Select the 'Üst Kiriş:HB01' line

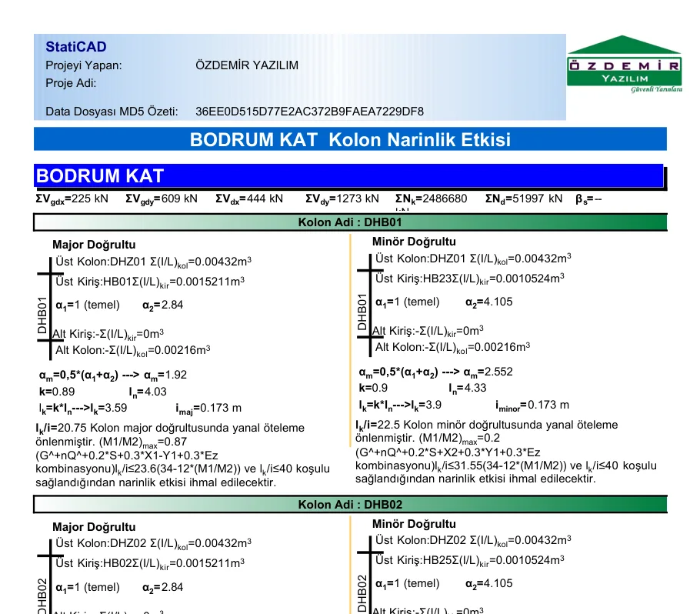click(150, 282)
